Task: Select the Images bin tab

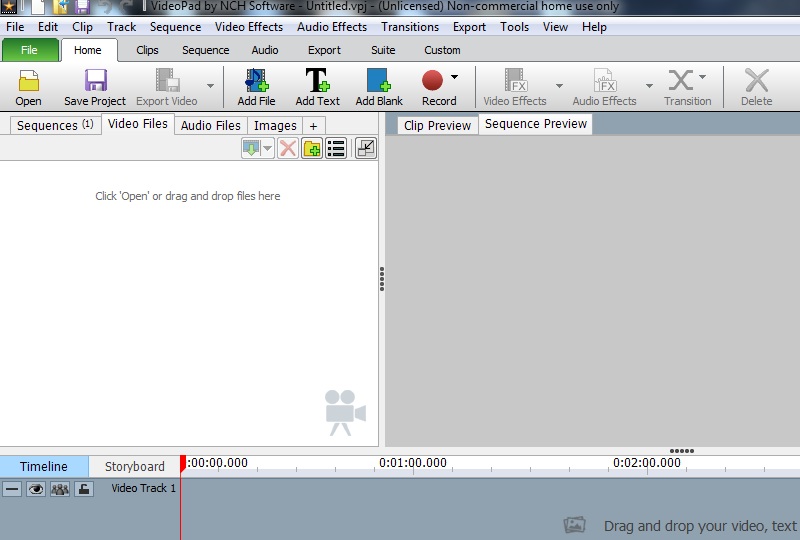Action: point(275,125)
